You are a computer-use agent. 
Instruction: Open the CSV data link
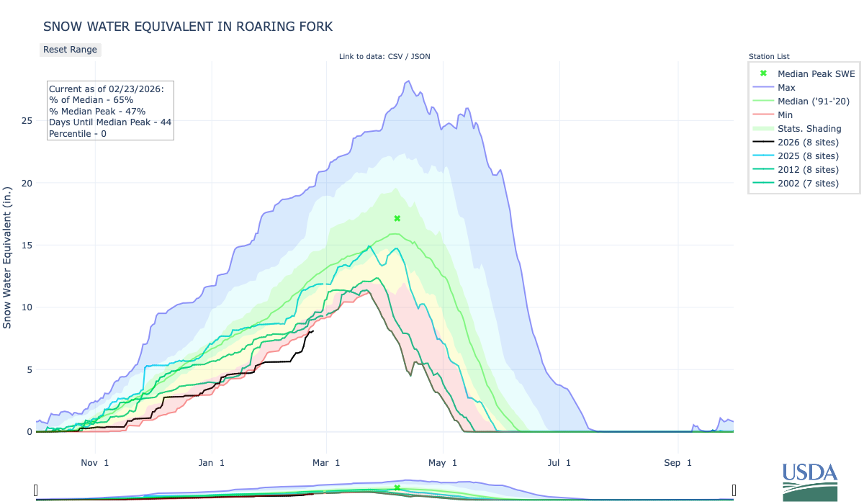(x=395, y=57)
